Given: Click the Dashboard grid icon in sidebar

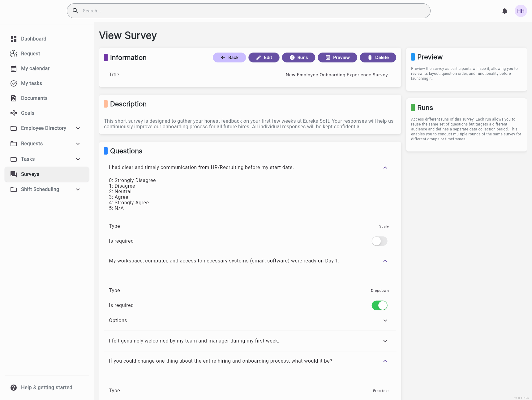Looking at the screenshot, I should pyautogui.click(x=14, y=39).
